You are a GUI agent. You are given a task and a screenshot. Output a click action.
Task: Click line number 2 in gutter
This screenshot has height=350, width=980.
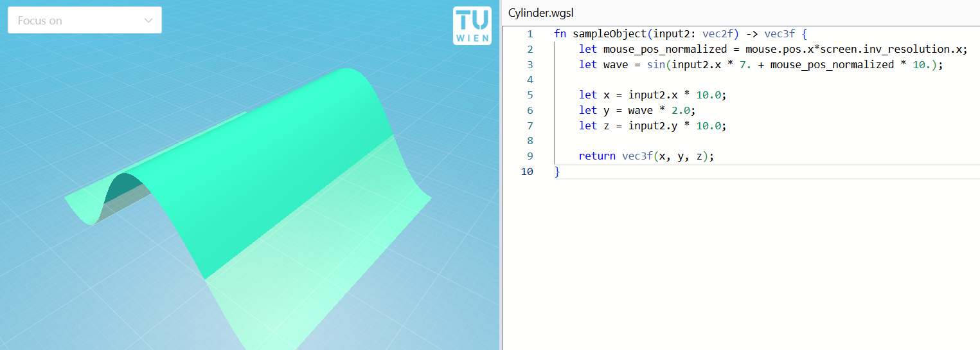(x=529, y=49)
